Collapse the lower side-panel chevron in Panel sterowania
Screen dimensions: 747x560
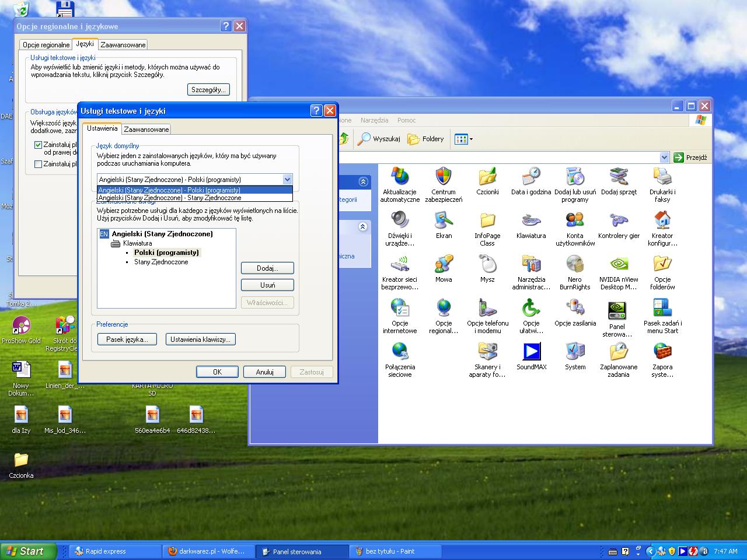point(363,226)
